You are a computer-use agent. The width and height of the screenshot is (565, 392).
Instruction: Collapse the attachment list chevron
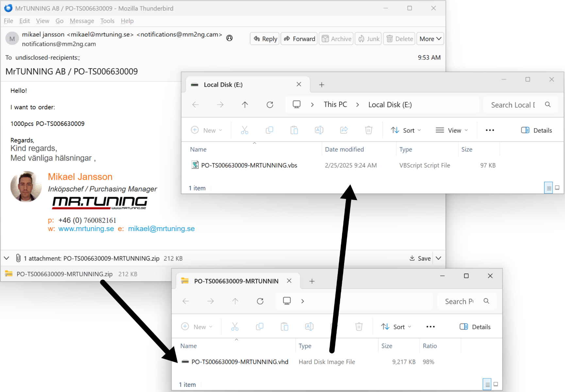tap(7, 258)
